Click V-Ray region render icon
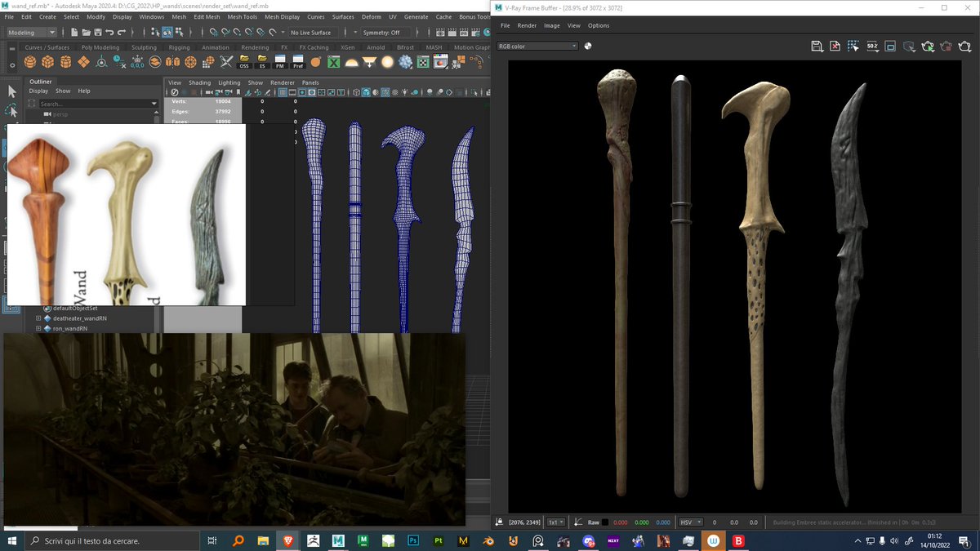Screen dimensions: 980x551 (x=891, y=47)
